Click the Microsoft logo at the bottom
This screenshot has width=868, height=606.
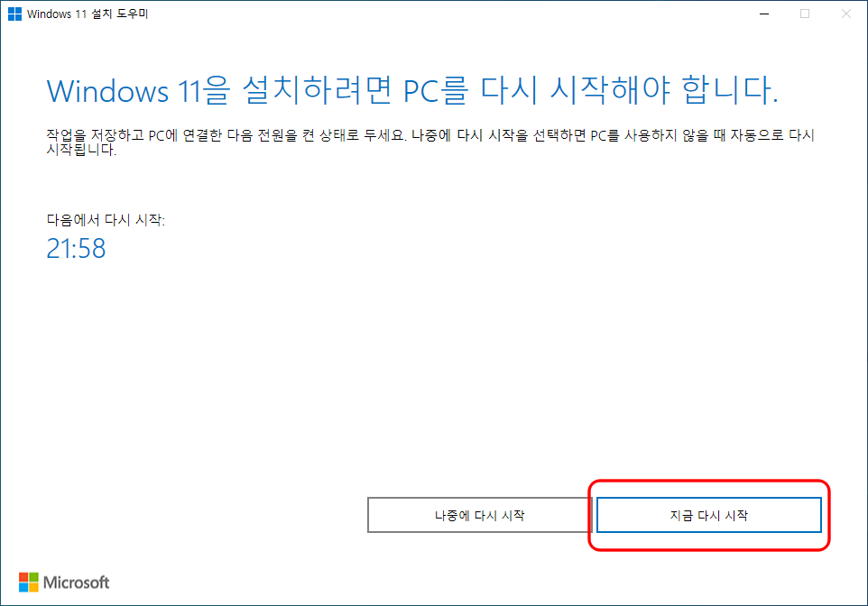(64, 583)
